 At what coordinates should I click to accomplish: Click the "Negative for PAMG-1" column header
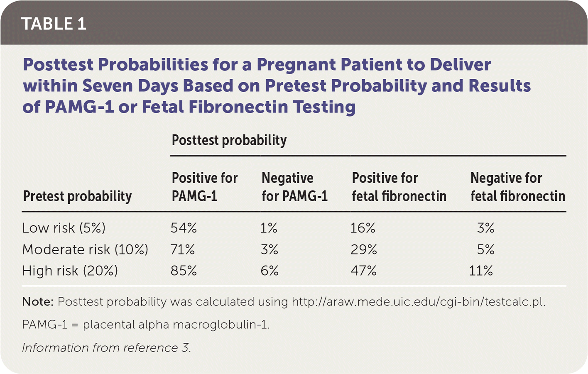(294, 187)
